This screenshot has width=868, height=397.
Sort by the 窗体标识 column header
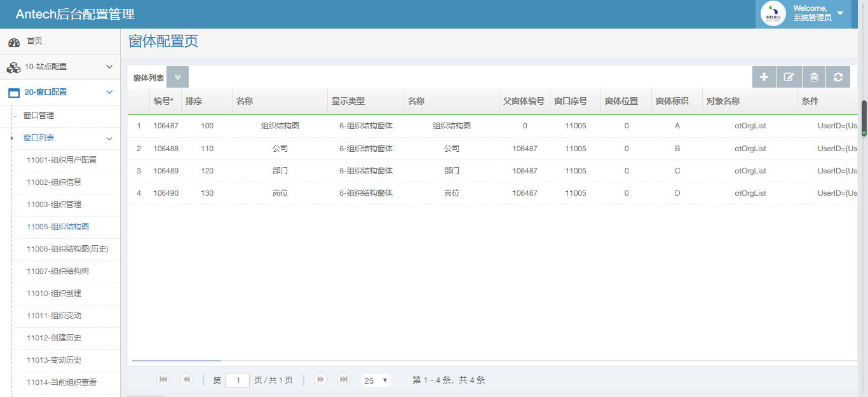[677, 101]
